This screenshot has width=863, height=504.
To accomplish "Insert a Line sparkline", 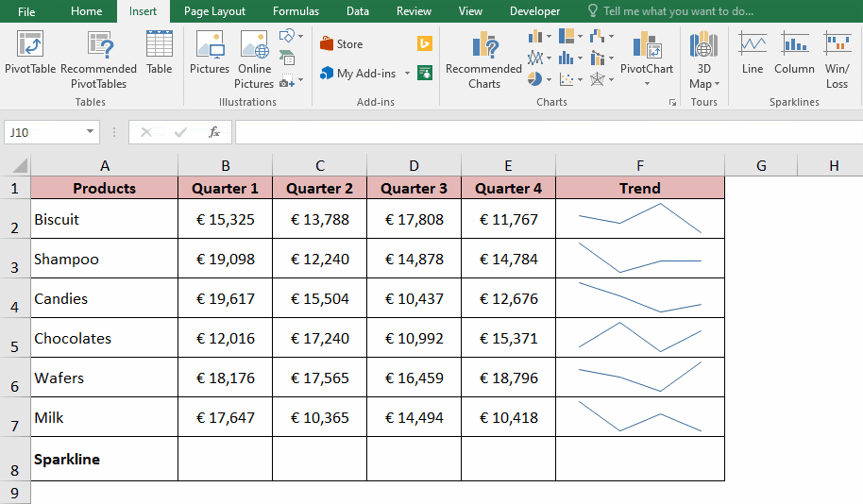I will 753,53.
